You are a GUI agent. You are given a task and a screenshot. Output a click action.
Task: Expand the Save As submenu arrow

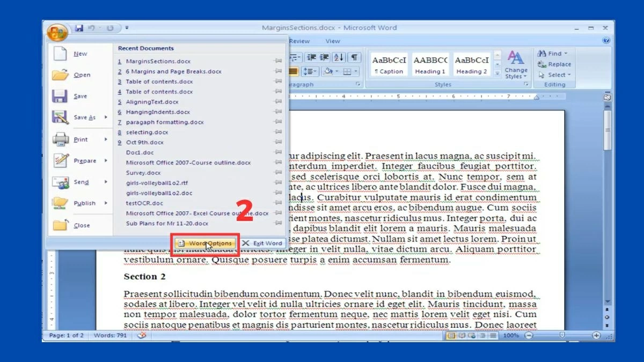pyautogui.click(x=106, y=117)
